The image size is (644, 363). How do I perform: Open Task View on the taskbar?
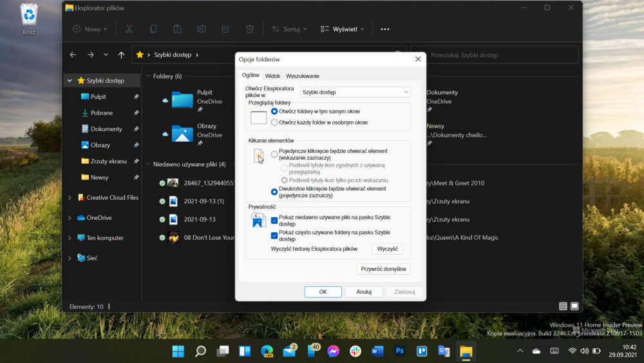click(x=223, y=351)
